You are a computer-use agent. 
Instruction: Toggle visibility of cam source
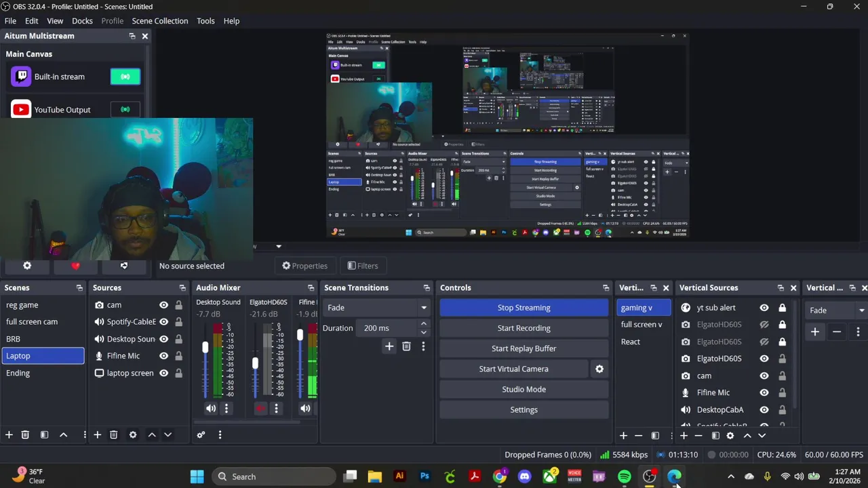coord(163,305)
